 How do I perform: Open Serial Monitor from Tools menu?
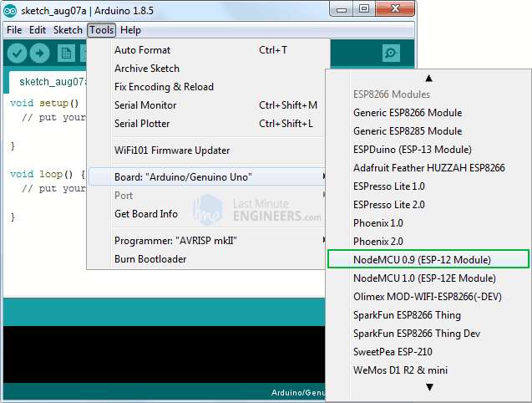point(206,105)
